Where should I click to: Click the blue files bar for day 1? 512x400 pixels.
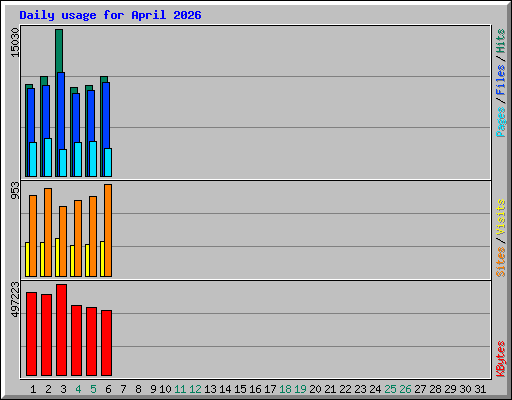coord(31,115)
